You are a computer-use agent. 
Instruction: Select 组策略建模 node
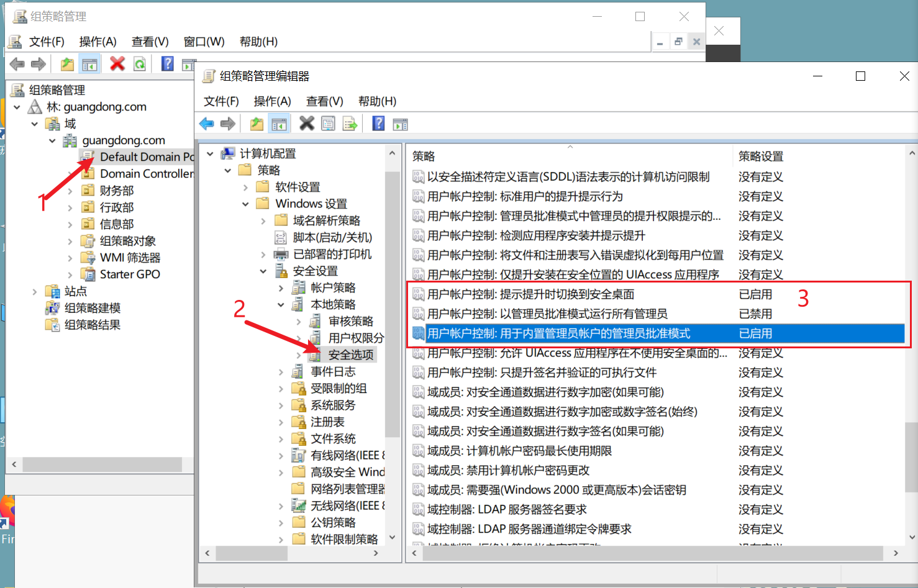(x=93, y=308)
